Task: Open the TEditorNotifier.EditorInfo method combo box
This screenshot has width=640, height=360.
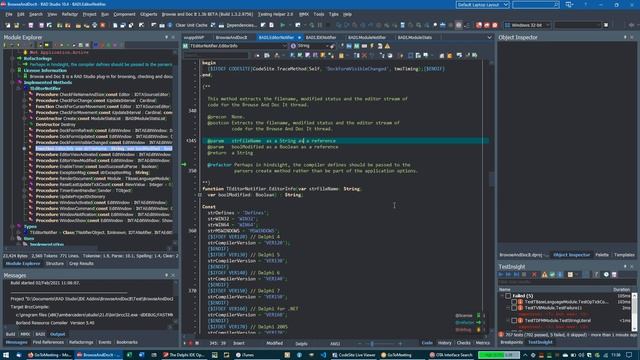Action: tap(235, 46)
